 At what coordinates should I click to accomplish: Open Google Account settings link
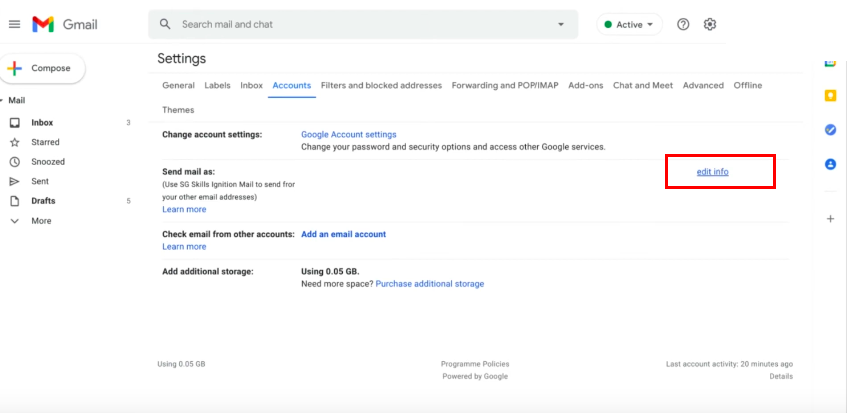tap(348, 134)
